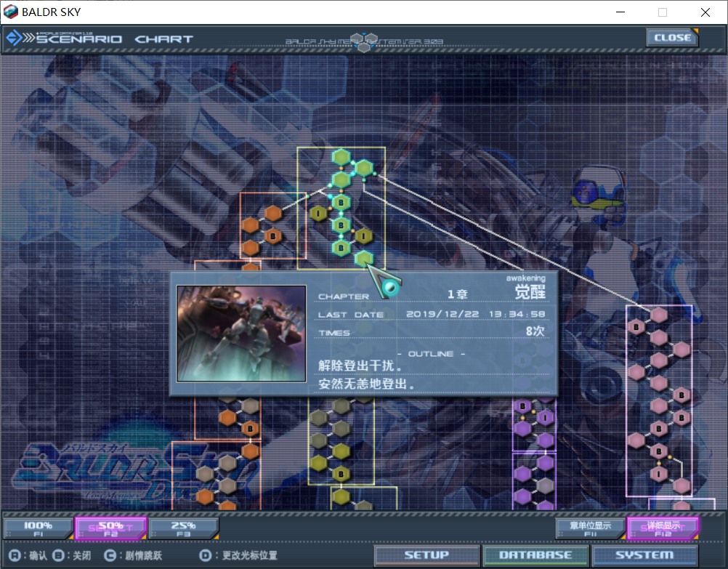Select the purple B node
The height and width of the screenshot is (569, 728).
(x=523, y=406)
